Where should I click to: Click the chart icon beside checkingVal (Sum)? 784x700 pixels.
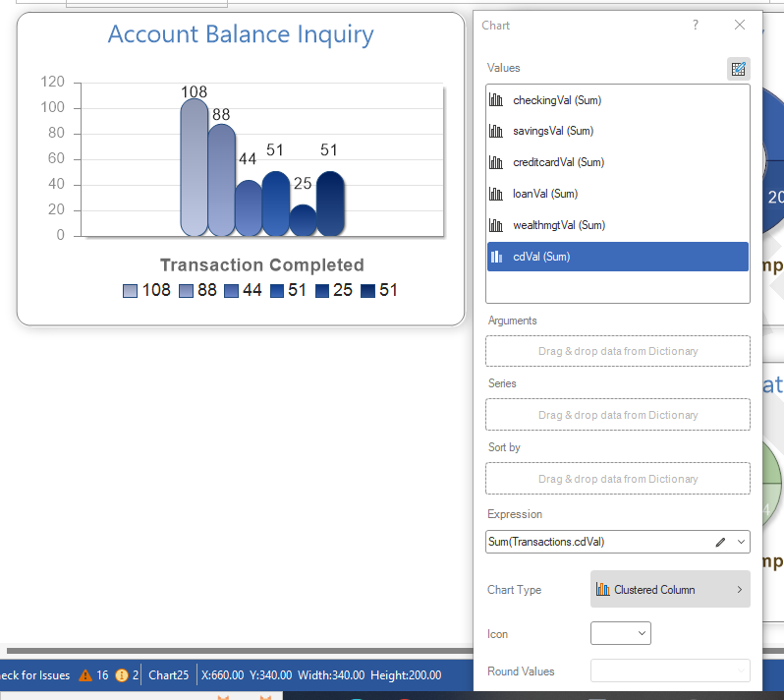495,100
